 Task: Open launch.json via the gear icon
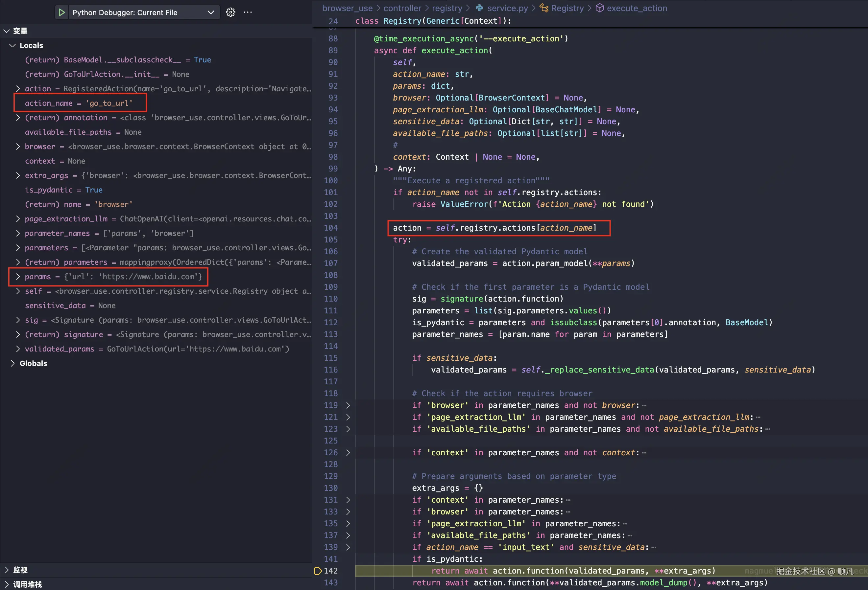(230, 12)
